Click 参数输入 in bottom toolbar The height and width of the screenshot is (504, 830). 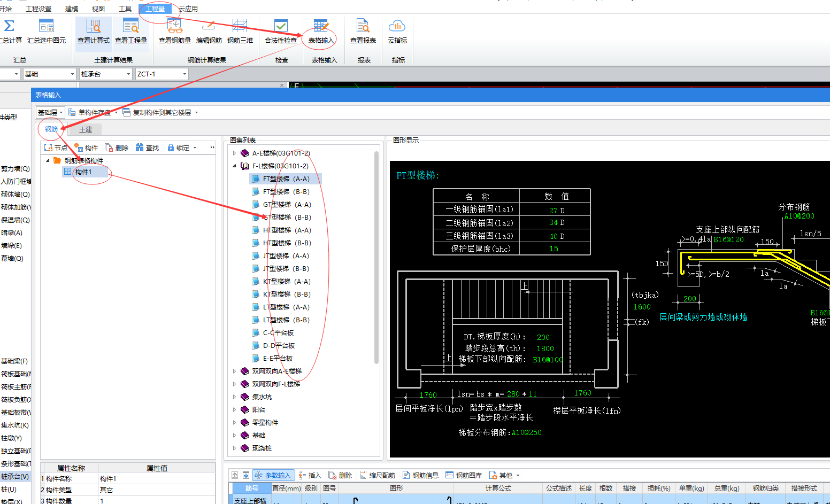pyautogui.click(x=273, y=475)
